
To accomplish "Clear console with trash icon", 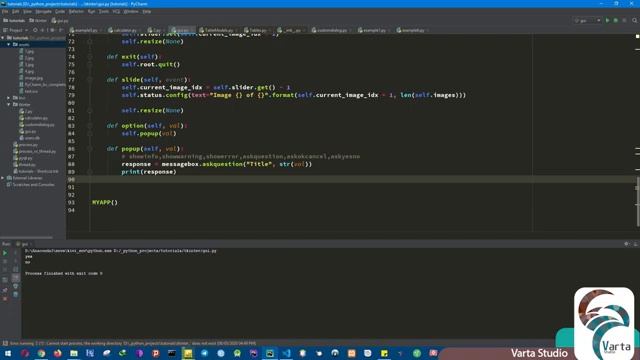I will (16, 294).
